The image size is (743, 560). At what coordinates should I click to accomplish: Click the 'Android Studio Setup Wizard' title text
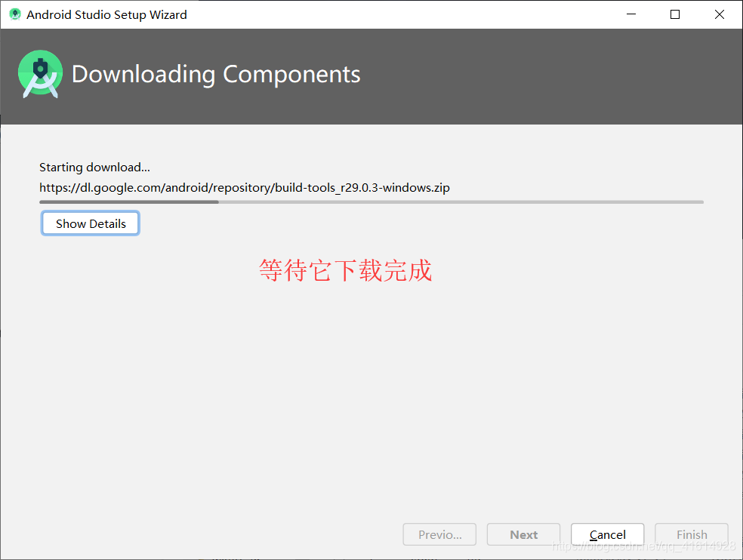click(106, 14)
